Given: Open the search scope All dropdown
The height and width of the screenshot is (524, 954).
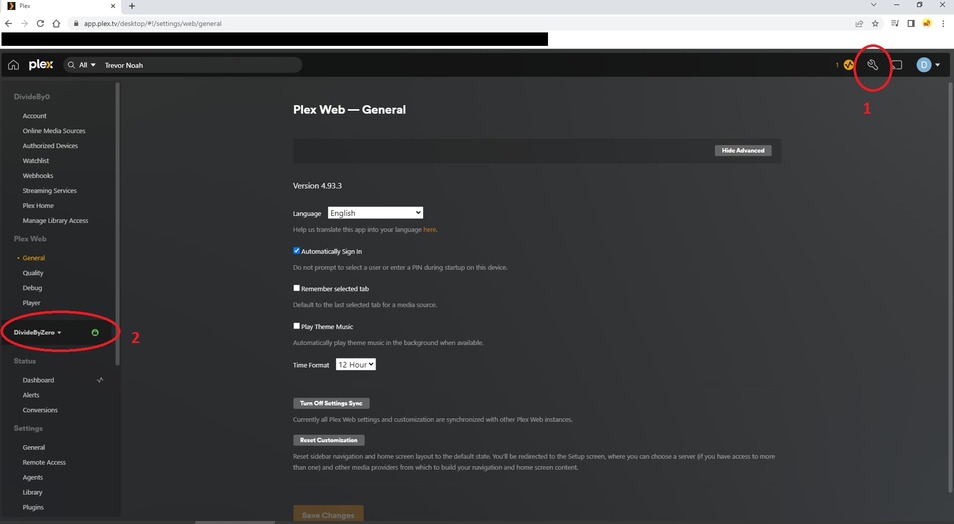Looking at the screenshot, I should [87, 65].
